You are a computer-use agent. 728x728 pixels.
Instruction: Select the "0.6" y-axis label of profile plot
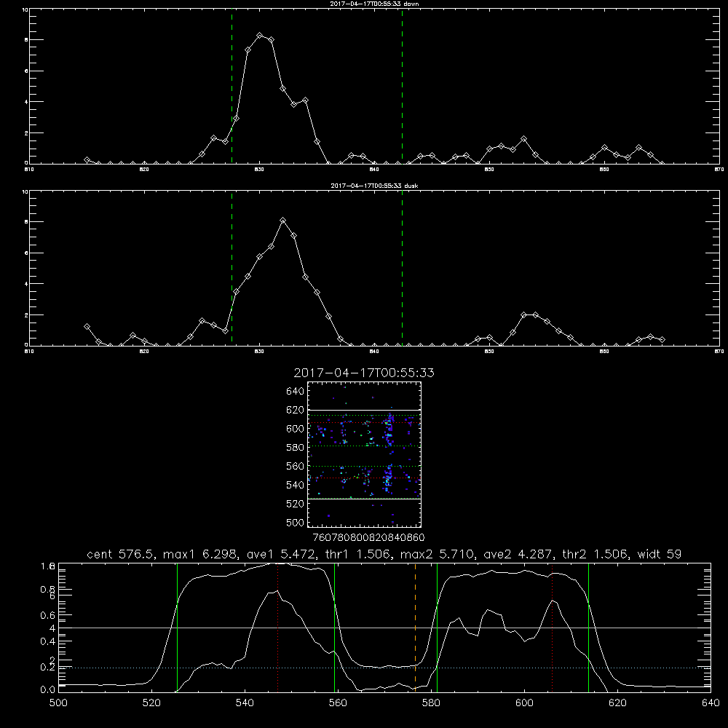tap(48, 615)
